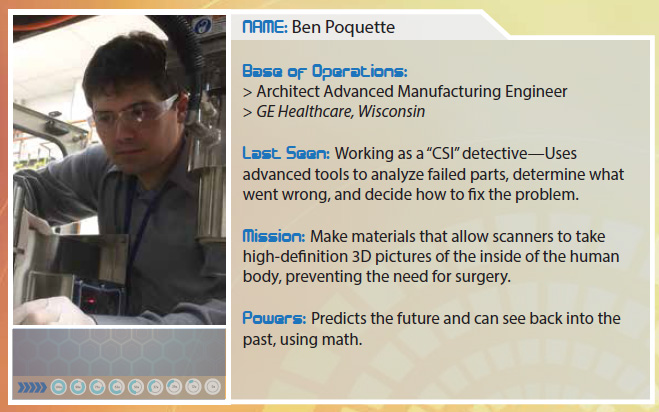Click the third, three-quarter filled progress circle
The height and width of the screenshot is (412, 659).
(x=97, y=387)
